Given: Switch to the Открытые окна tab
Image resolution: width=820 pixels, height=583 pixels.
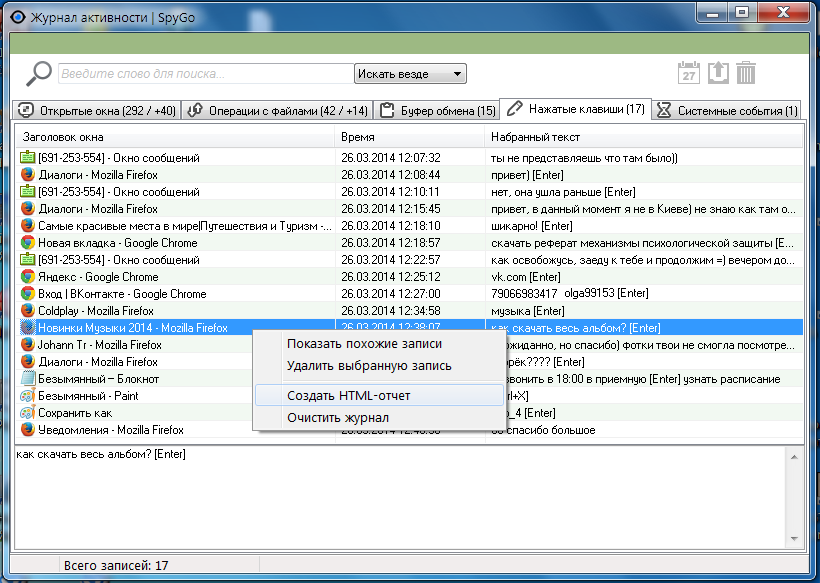Looking at the screenshot, I should [97, 110].
